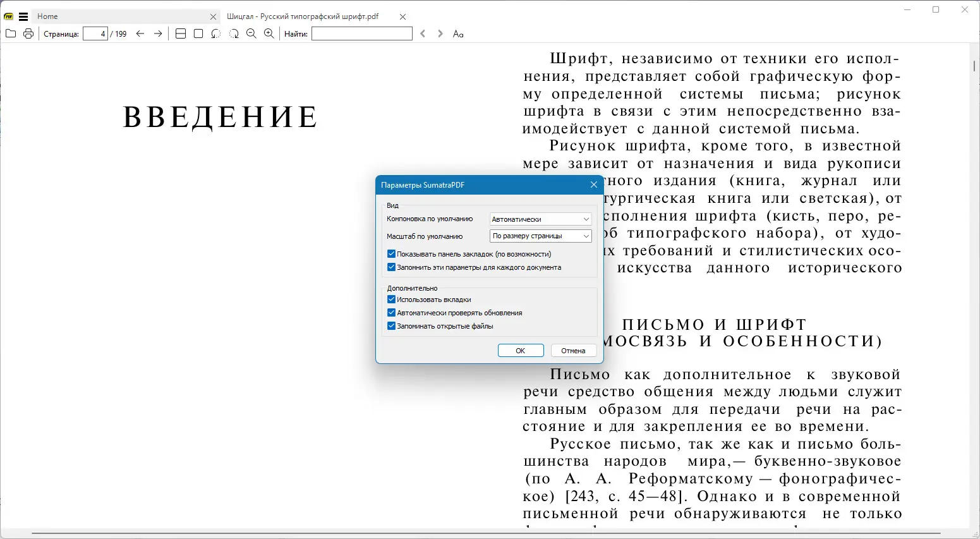Image resolution: width=980 pixels, height=539 pixels.
Task: Toggle match case Aa icon
Action: point(458,33)
